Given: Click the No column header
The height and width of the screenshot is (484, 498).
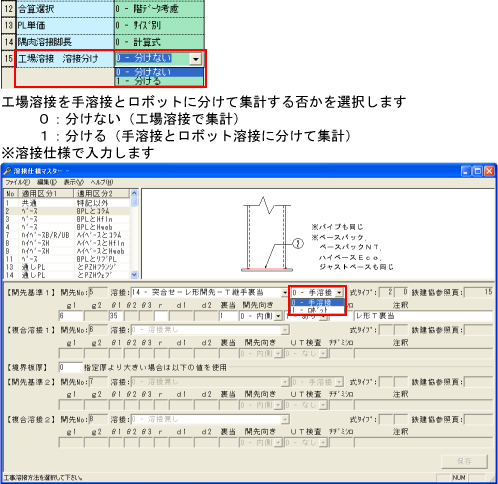Looking at the screenshot, I should click(x=10, y=193).
